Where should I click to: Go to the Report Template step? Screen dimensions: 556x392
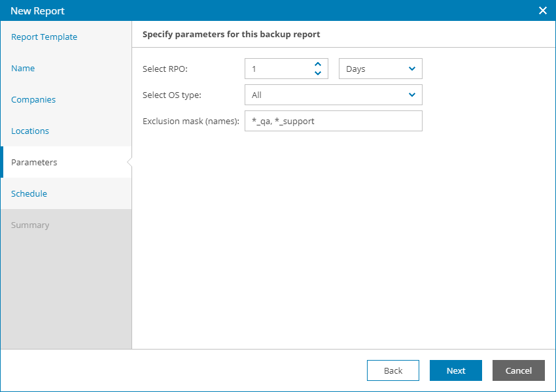tap(44, 37)
